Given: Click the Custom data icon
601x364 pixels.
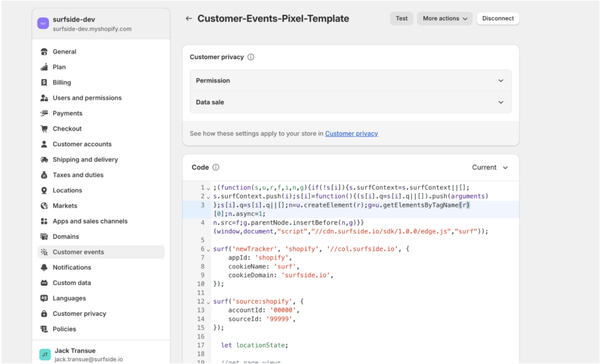Looking at the screenshot, I should tap(44, 283).
